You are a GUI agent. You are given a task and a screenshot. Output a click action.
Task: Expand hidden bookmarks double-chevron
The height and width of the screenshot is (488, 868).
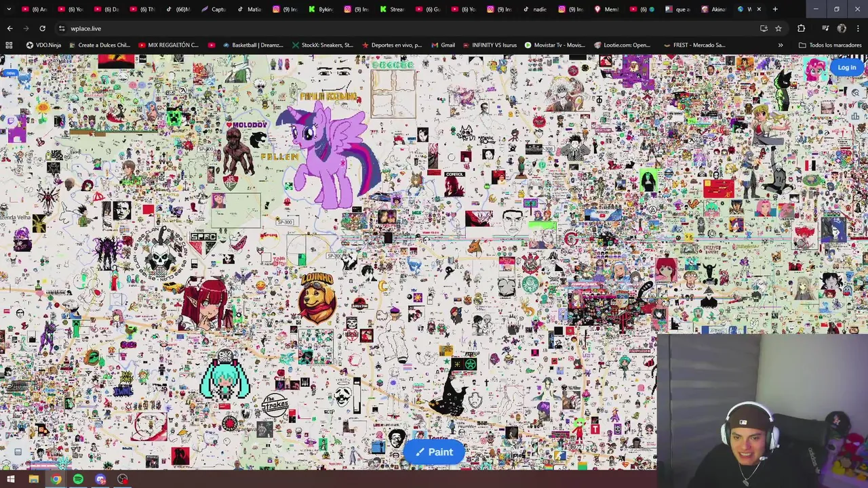(x=780, y=45)
